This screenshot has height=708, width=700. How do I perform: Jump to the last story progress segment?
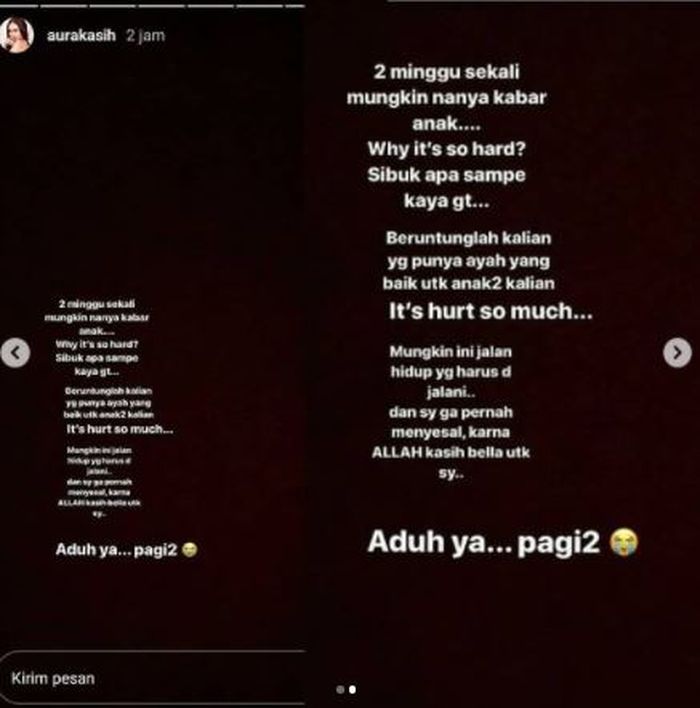(295, 6)
